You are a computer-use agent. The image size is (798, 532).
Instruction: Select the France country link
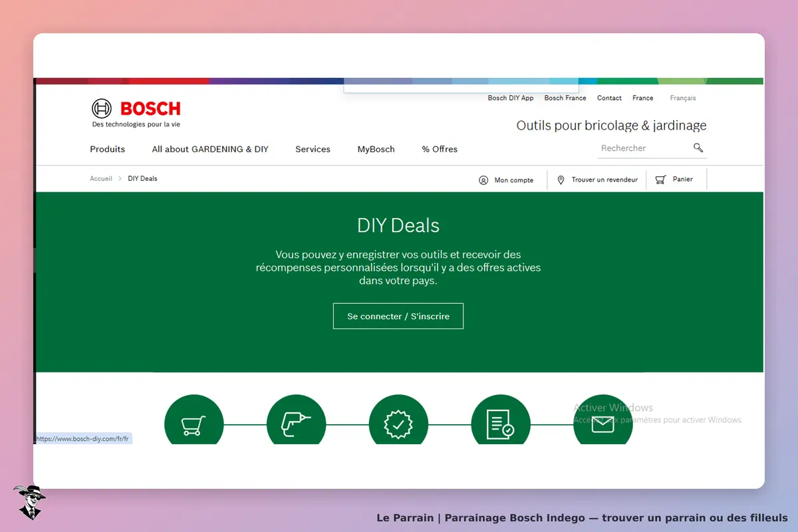(x=642, y=98)
